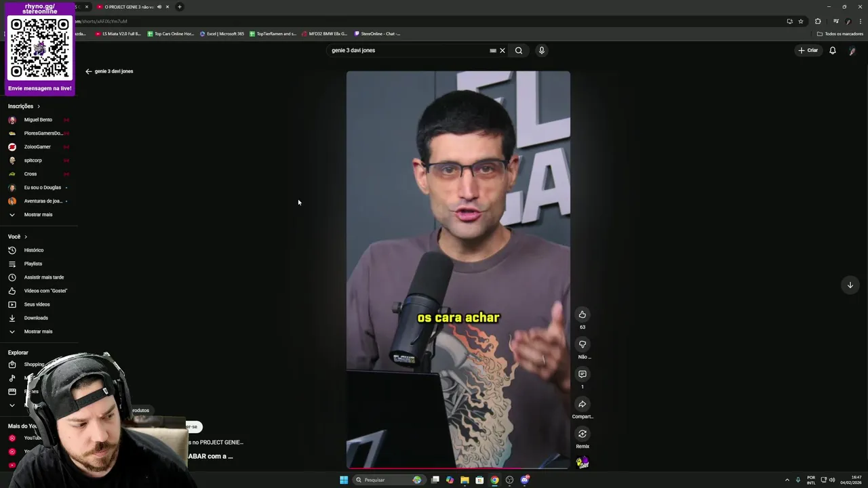
Task: Open the comments on the short
Action: pos(582,374)
